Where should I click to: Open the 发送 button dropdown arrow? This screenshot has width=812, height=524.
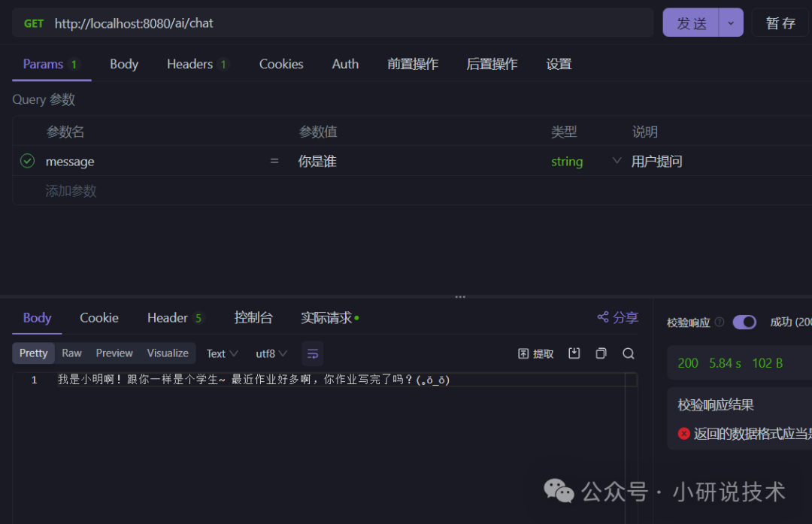click(x=730, y=23)
